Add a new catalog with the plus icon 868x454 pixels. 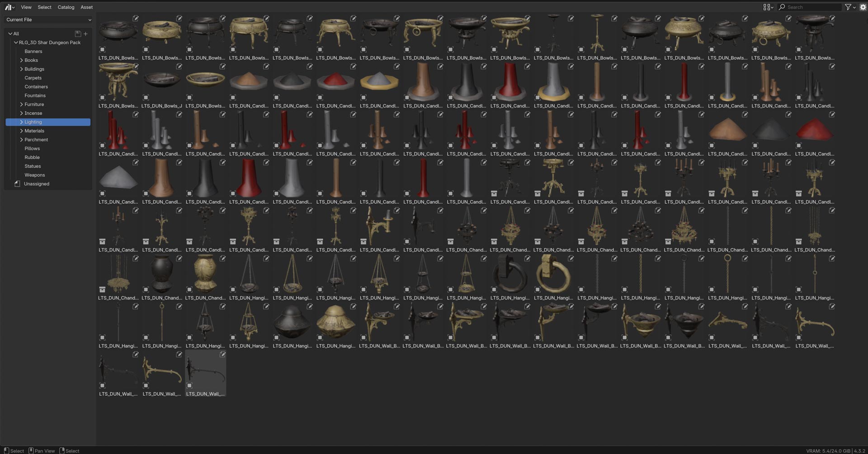click(85, 34)
